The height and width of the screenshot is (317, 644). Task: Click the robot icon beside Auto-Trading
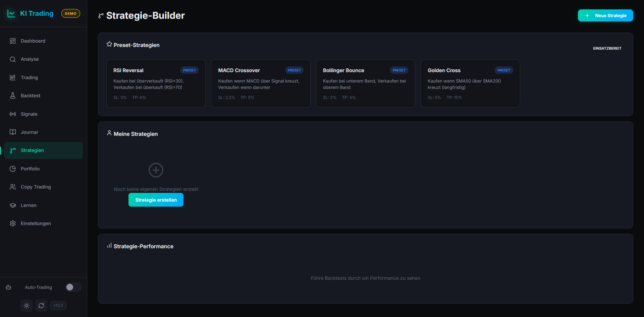tap(8, 287)
